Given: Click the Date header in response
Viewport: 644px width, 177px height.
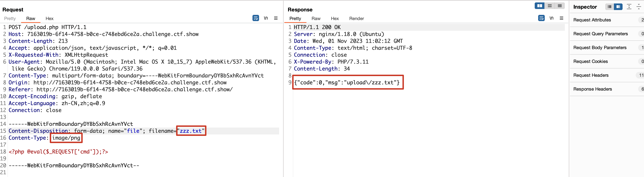Looking at the screenshot, I should [348, 41].
